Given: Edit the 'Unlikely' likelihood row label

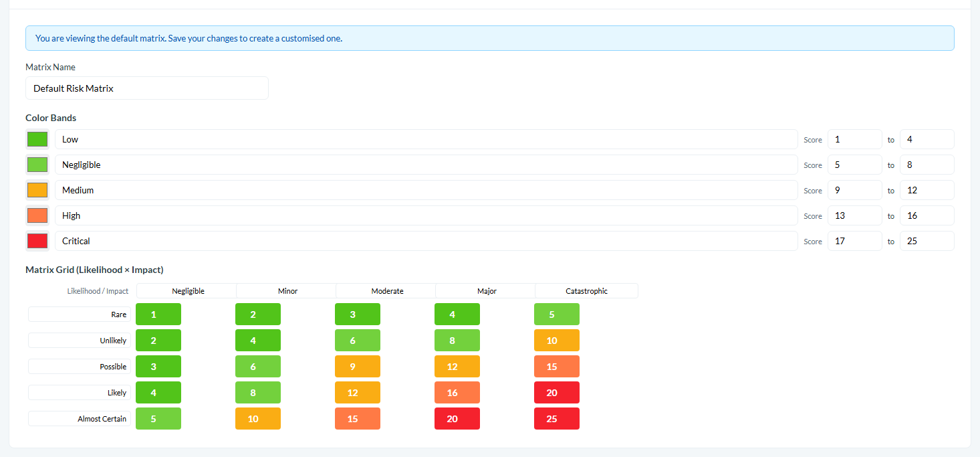Looking at the screenshot, I should click(80, 341).
